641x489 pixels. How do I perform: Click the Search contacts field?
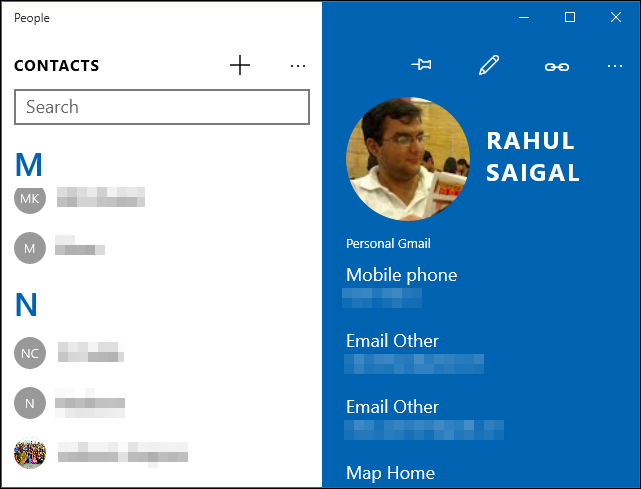pyautogui.click(x=162, y=107)
